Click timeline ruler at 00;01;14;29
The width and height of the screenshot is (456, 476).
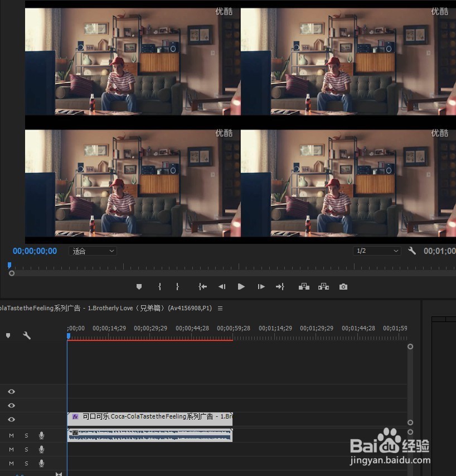(275, 328)
